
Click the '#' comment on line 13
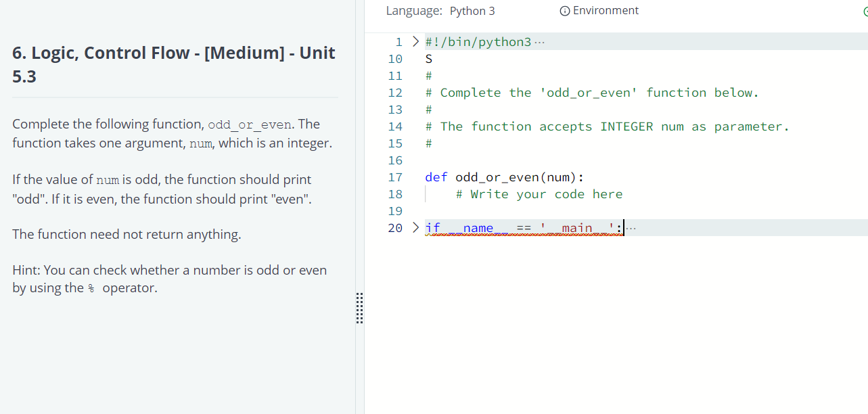coord(429,110)
